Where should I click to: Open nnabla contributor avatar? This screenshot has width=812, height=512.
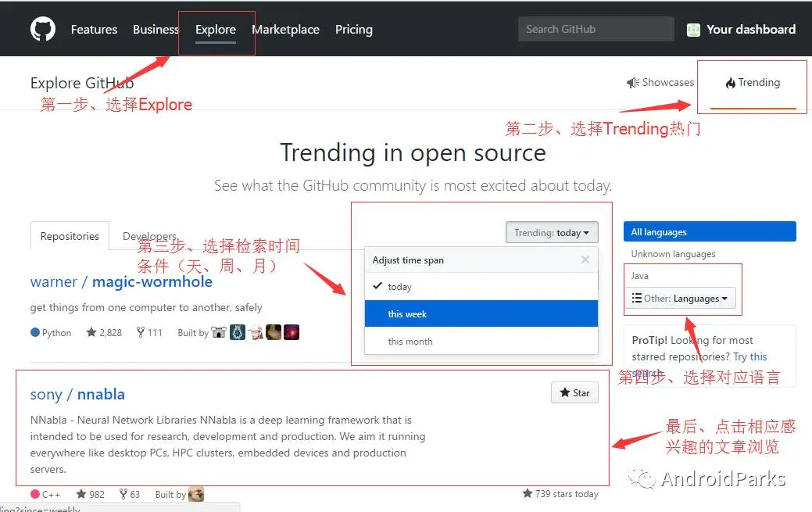click(x=195, y=494)
